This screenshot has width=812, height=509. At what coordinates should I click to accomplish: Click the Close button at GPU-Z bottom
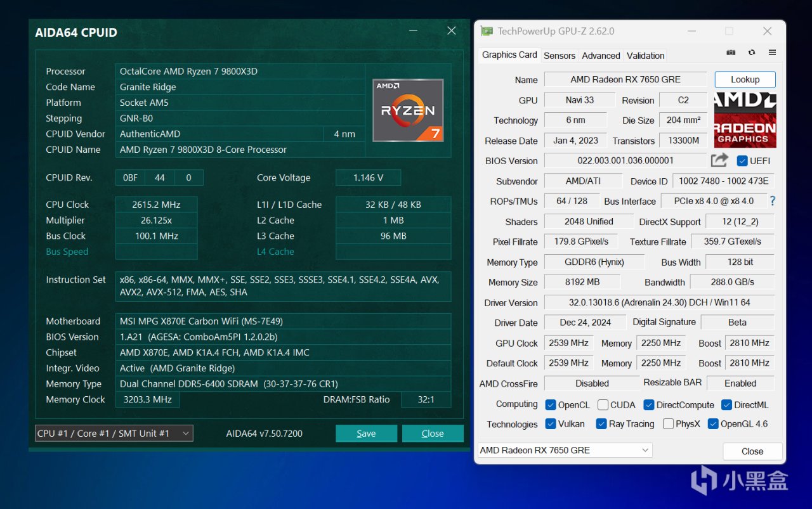click(x=752, y=451)
